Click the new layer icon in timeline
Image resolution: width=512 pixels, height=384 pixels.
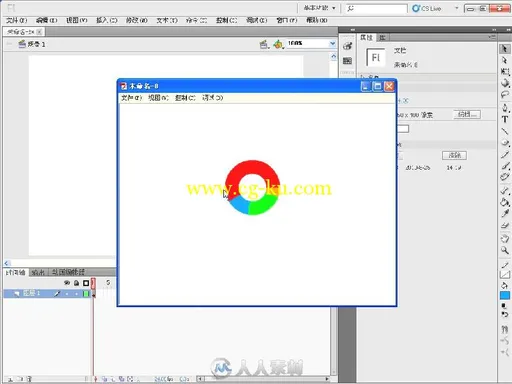pos(10,379)
